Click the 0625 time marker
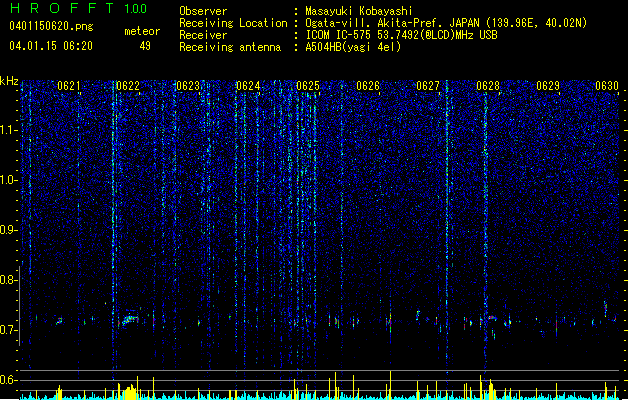This screenshot has width=629, height=400. click(x=308, y=86)
